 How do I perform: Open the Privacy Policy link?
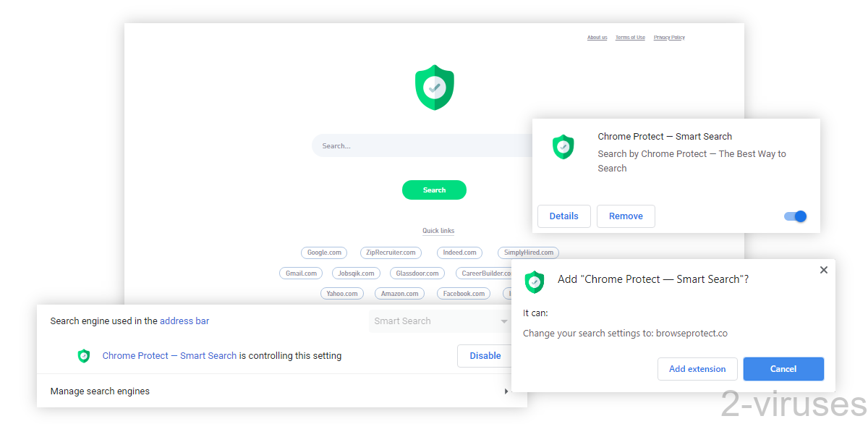click(x=668, y=37)
